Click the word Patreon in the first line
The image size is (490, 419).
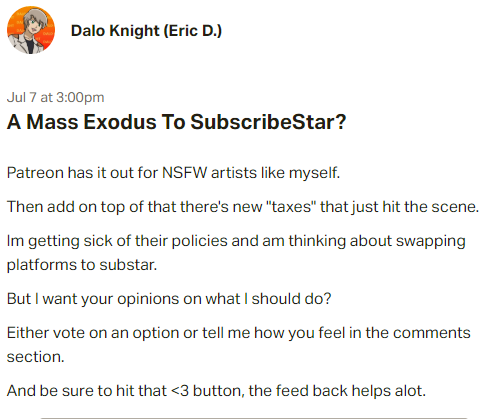pyautogui.click(x=35, y=173)
